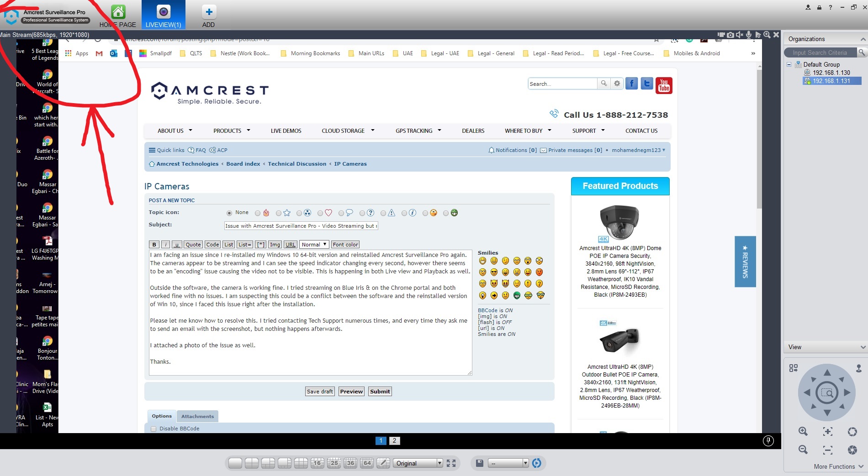Go to the HOME PAGE tab

coord(118,16)
